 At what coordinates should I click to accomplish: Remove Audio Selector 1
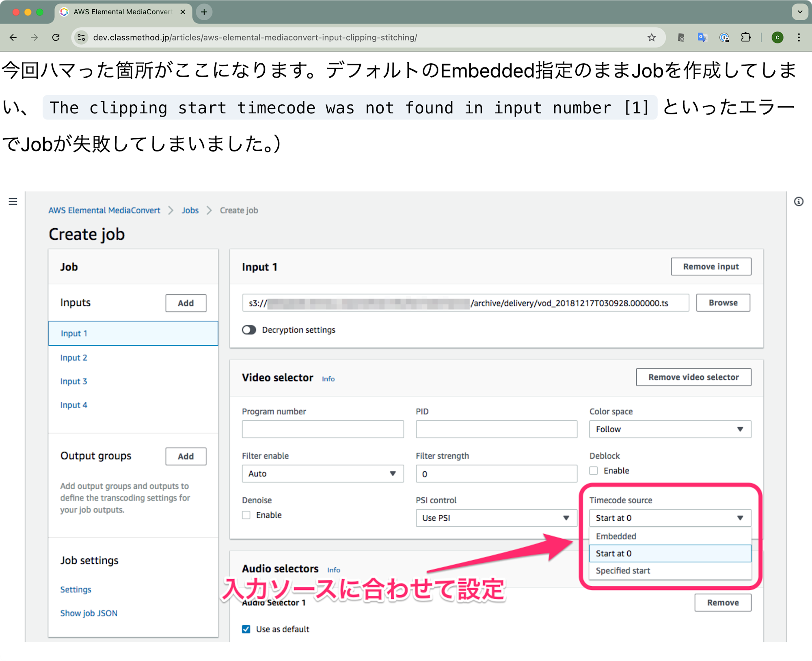point(723,602)
